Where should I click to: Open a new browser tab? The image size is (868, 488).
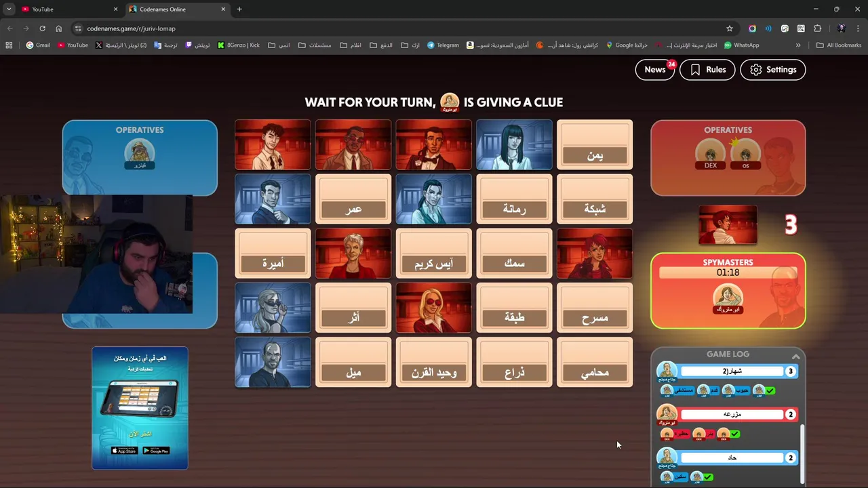239,9
